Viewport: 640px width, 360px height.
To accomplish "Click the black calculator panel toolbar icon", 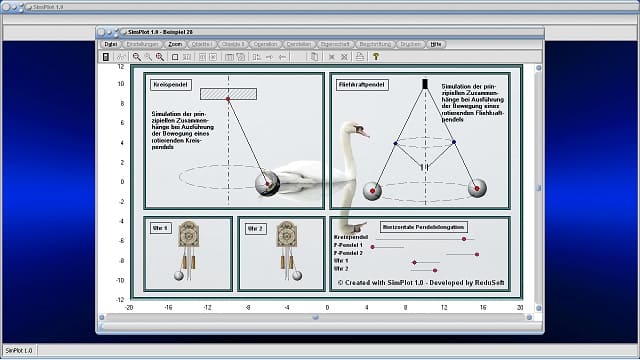I will point(106,57).
